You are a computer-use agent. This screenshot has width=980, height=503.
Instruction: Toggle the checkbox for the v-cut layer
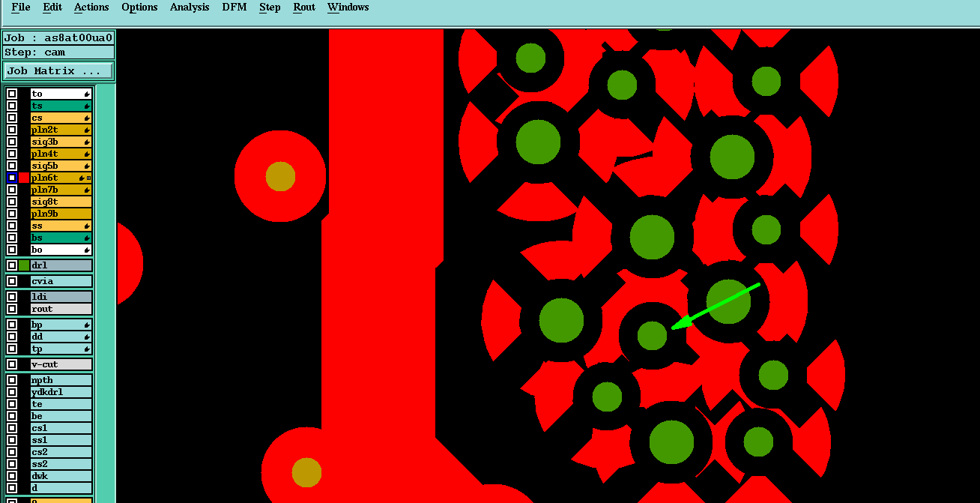[x=12, y=364]
